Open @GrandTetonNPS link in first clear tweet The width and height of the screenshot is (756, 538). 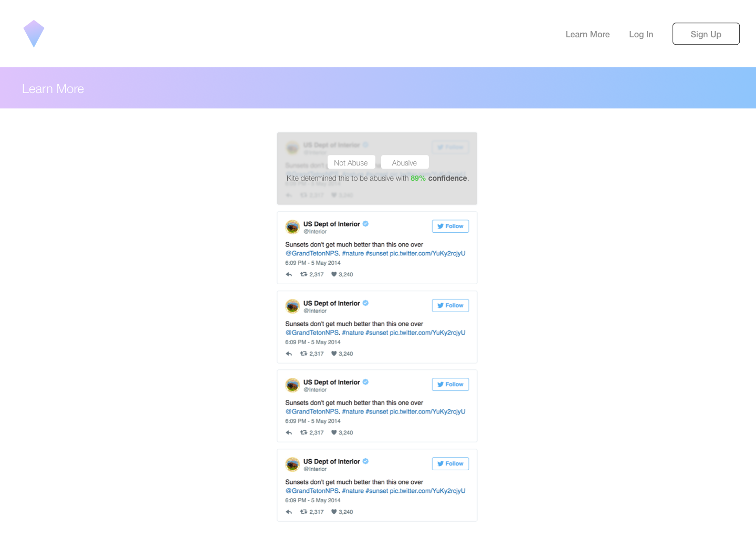pos(312,253)
